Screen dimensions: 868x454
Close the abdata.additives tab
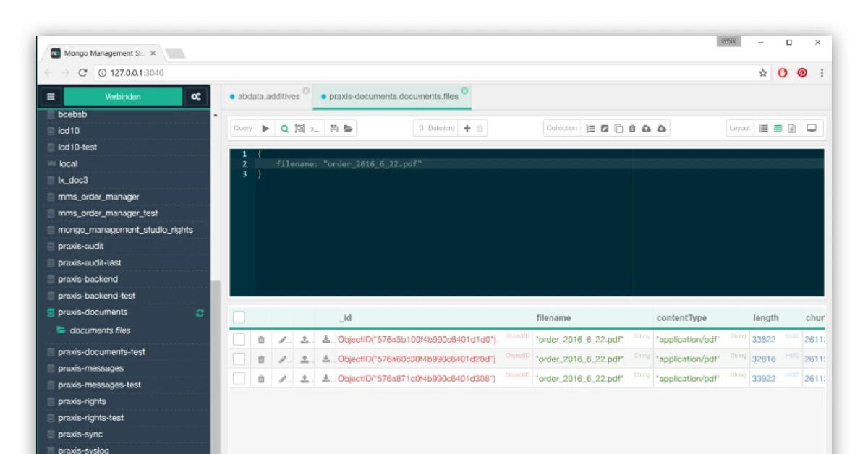(x=306, y=91)
